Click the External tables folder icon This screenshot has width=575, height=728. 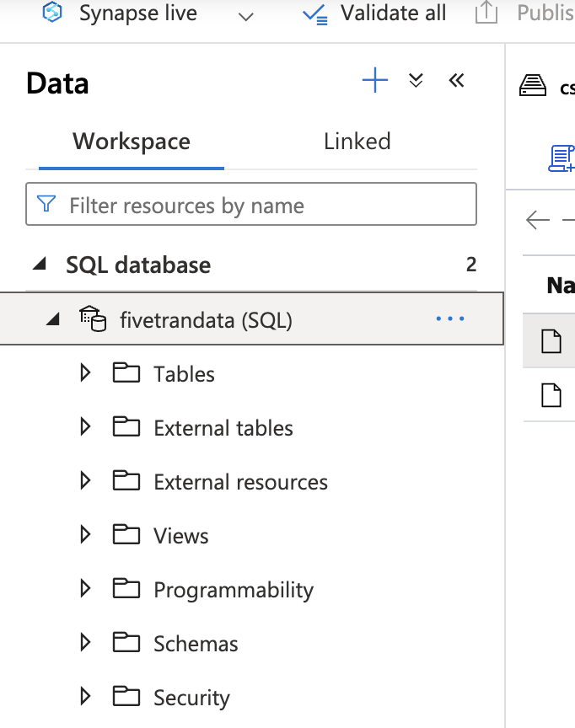126,426
